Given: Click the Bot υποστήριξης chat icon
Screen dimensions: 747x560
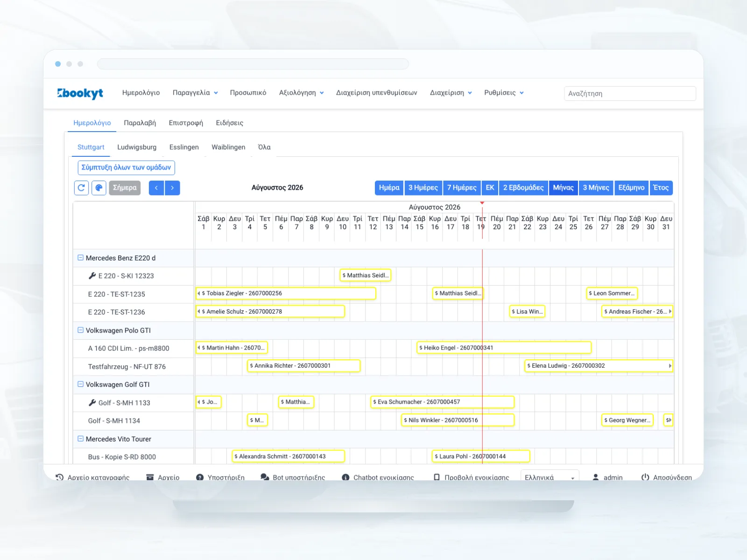Looking at the screenshot, I should click(265, 477).
